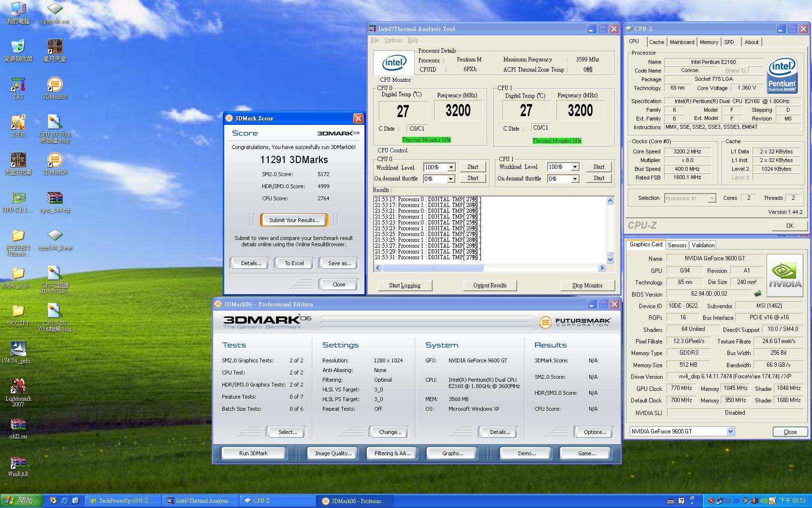Image resolution: width=812 pixels, height=508 pixels.
Task: Click Save as... in 3DMark Score
Action: tap(339, 263)
